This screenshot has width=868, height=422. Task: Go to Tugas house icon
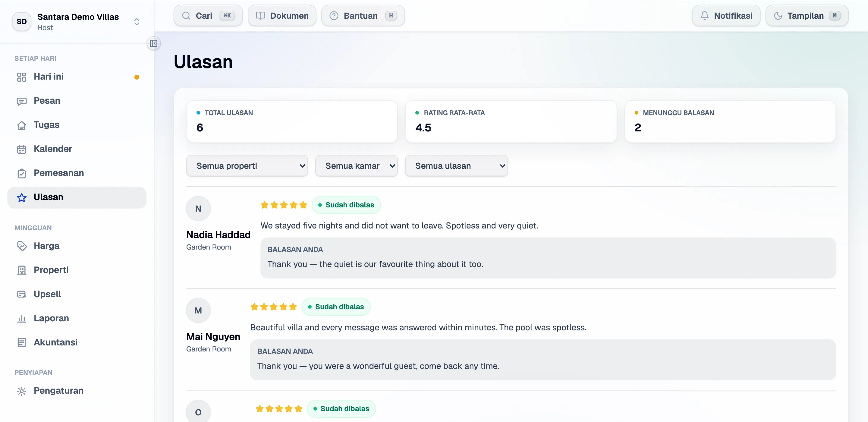22,125
